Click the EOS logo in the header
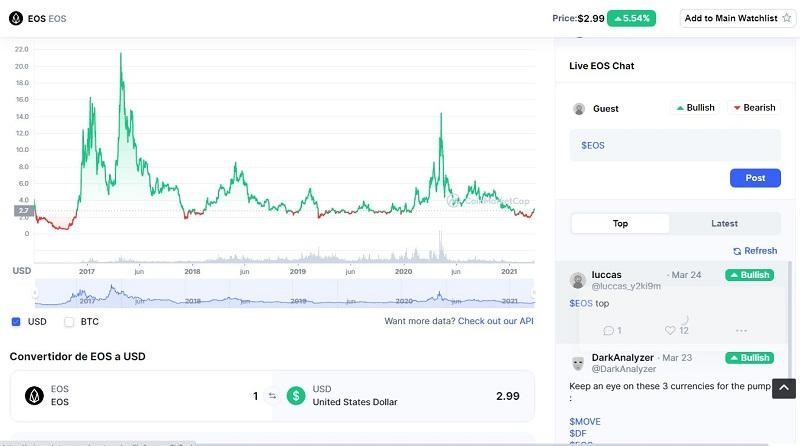 point(15,18)
